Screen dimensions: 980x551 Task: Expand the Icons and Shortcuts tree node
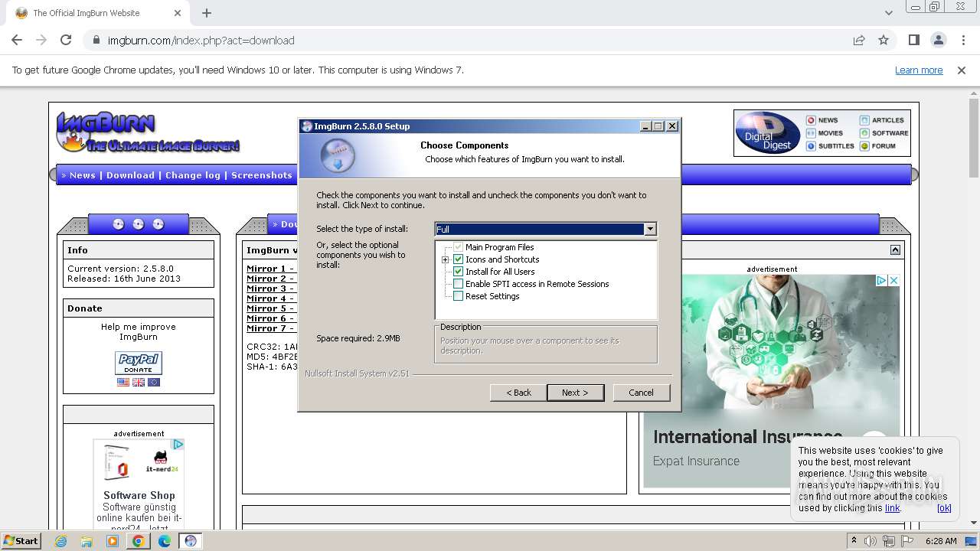click(445, 260)
